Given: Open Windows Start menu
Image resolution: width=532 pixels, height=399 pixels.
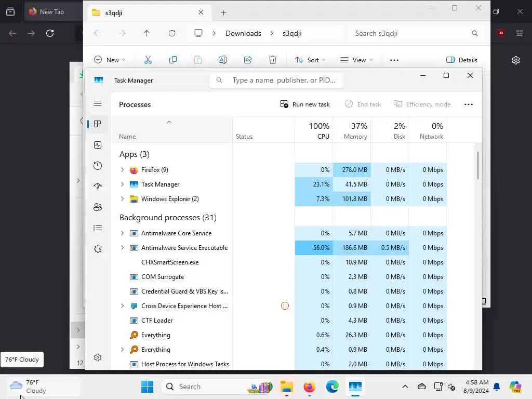Looking at the screenshot, I should click(x=147, y=387).
